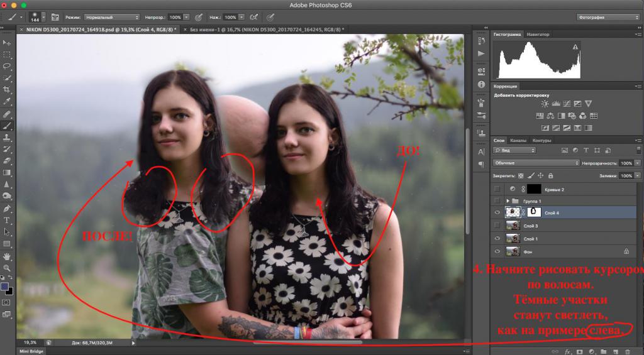This screenshot has height=355, width=644.
Task: Open the brush Режим dropdown
Action: click(112, 17)
